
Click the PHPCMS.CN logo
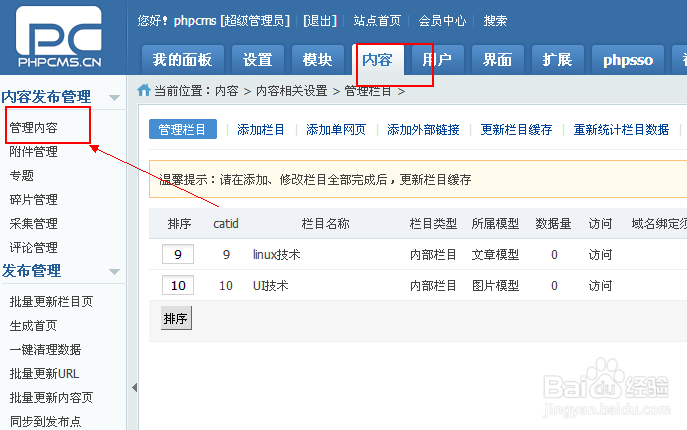[59, 37]
